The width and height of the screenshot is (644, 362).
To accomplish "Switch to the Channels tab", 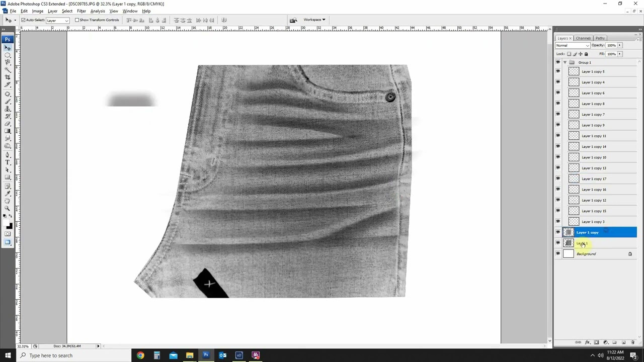I will click(x=583, y=38).
